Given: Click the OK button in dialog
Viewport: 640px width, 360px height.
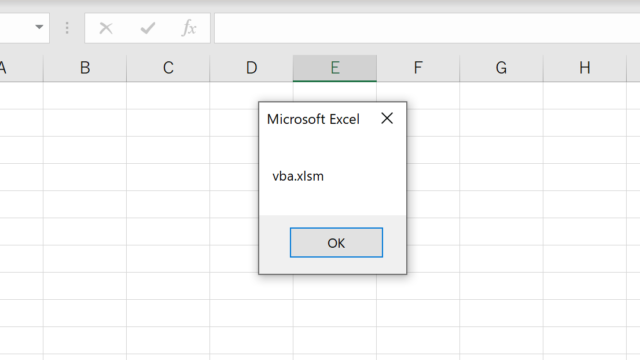Looking at the screenshot, I should tap(336, 243).
